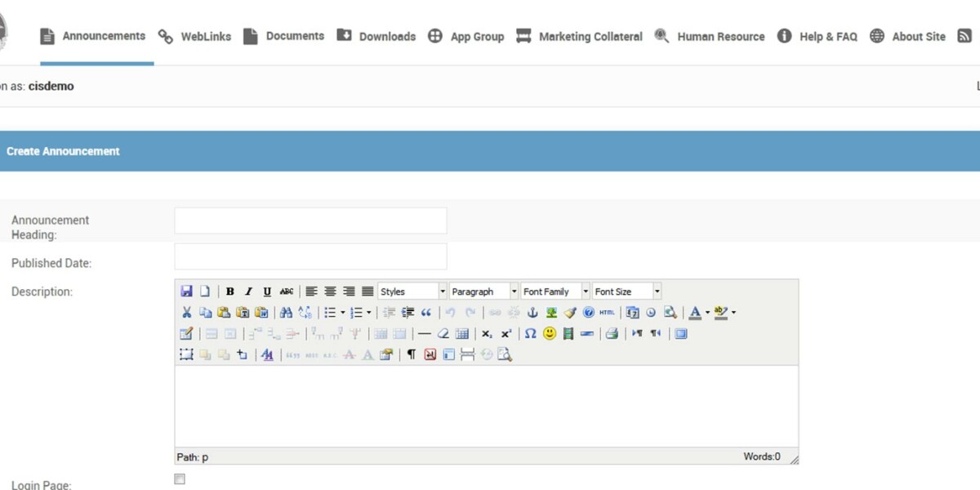Image resolution: width=980 pixels, height=490 pixels.
Task: Print the editor content
Action: pyautogui.click(x=612, y=333)
